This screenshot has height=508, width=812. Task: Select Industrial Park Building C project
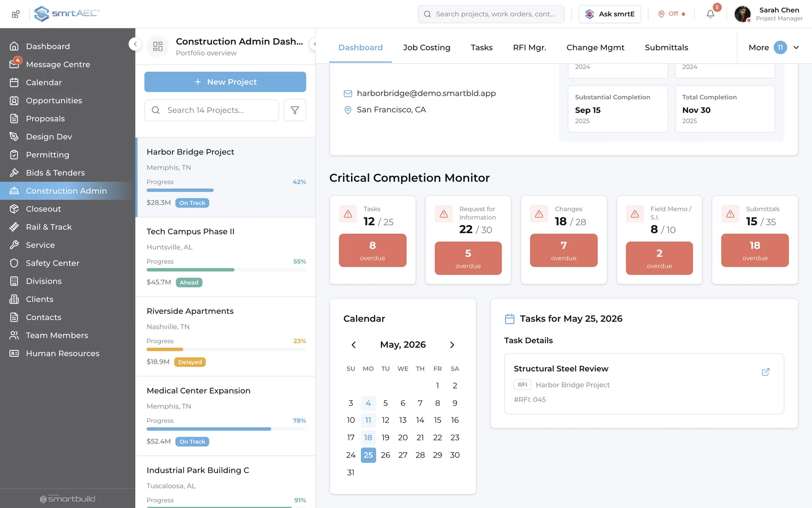click(226, 482)
